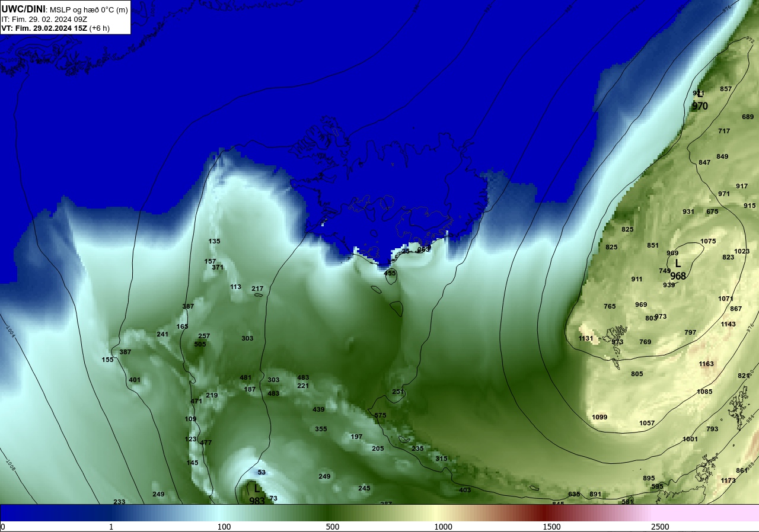The image size is (759, 532).
Task: Click the map value 675
Action: point(712,211)
